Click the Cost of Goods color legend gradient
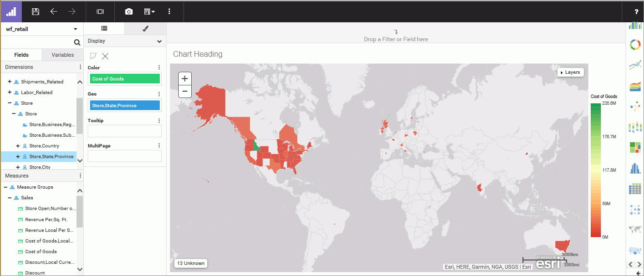 (596, 170)
